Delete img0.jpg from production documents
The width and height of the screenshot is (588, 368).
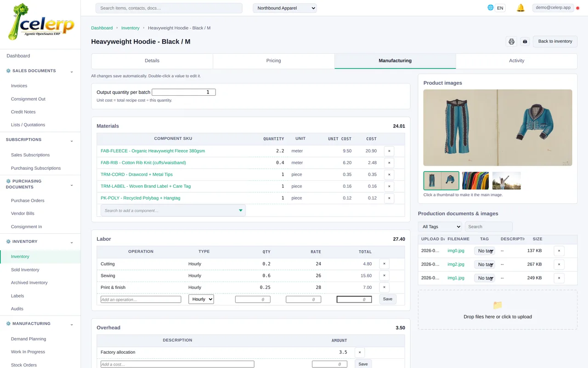[x=559, y=251]
